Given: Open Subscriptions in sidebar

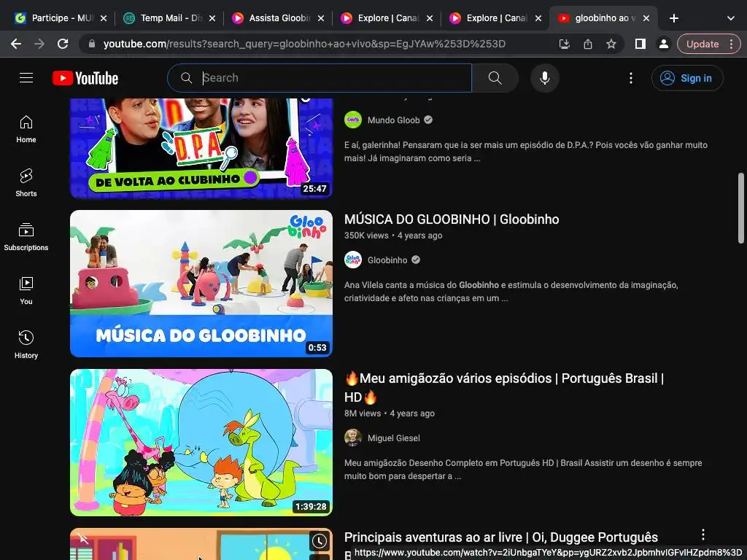Looking at the screenshot, I should tap(26, 237).
